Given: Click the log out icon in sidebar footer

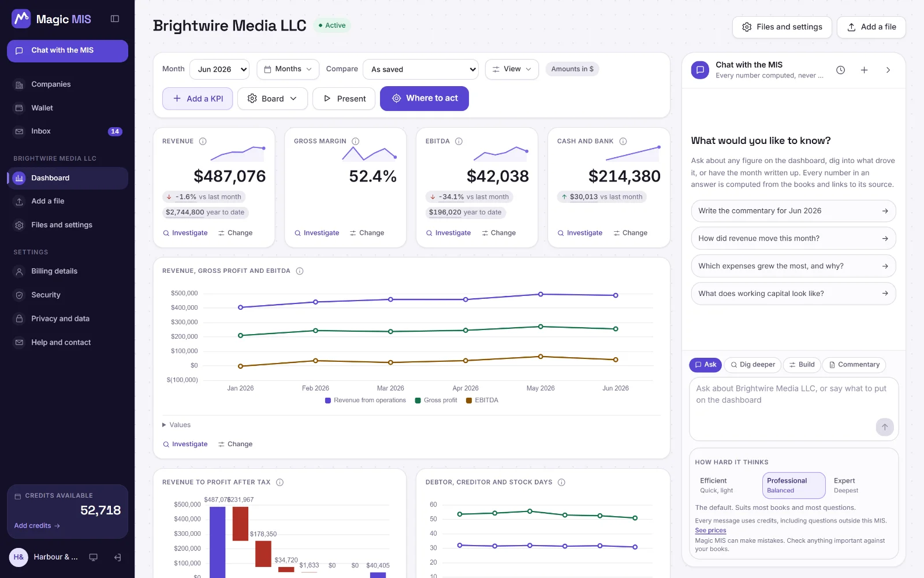Looking at the screenshot, I should click(117, 557).
